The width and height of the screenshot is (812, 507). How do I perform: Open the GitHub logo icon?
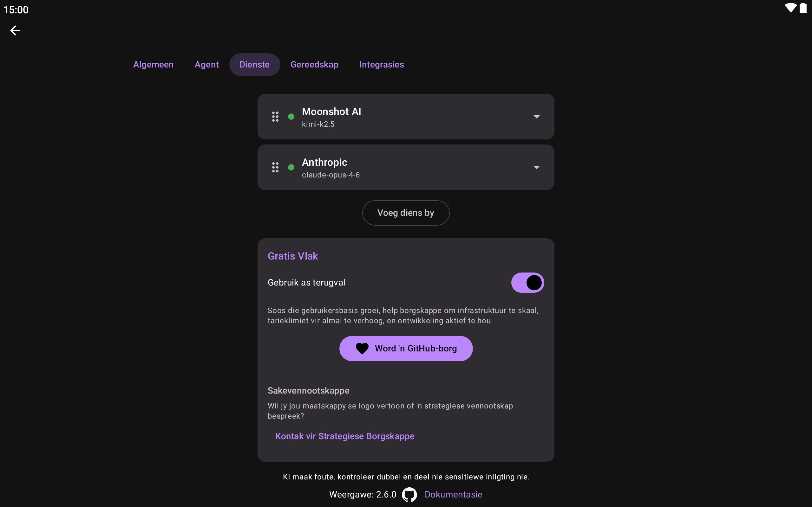(409, 495)
